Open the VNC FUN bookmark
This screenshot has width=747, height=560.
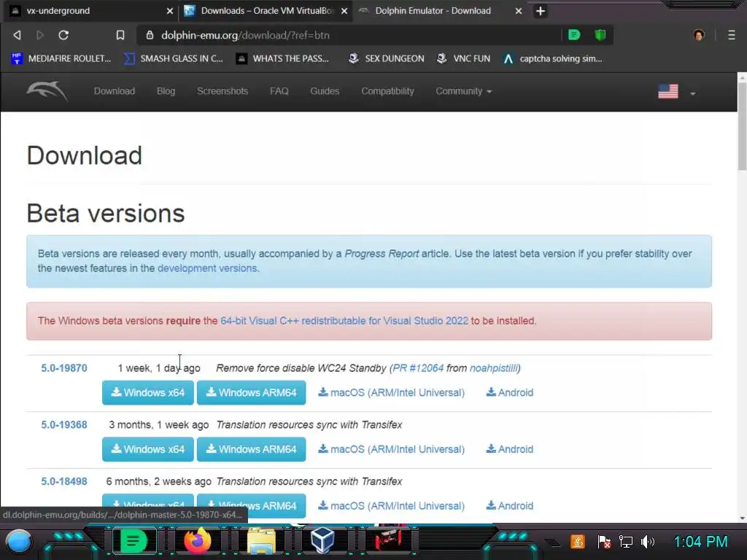[x=463, y=58]
